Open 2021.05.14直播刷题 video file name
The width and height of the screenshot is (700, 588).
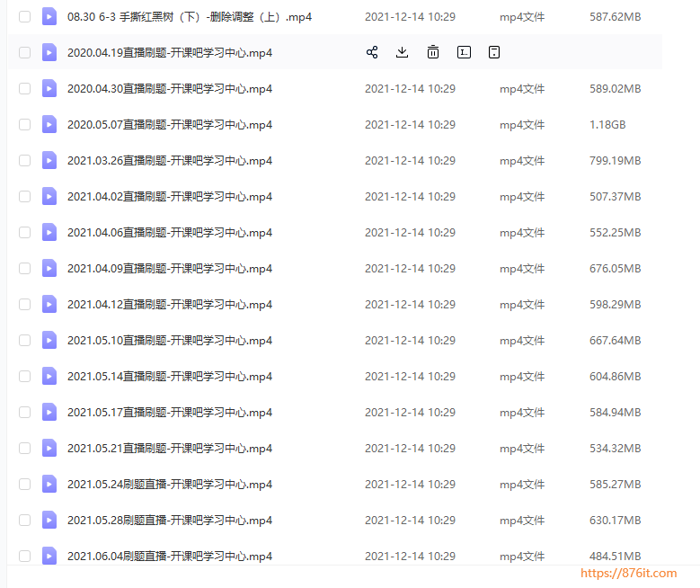[x=170, y=377]
